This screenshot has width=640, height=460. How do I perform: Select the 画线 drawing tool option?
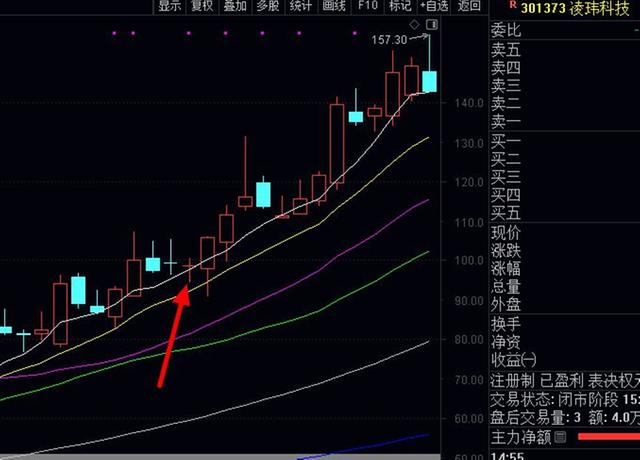334,6
